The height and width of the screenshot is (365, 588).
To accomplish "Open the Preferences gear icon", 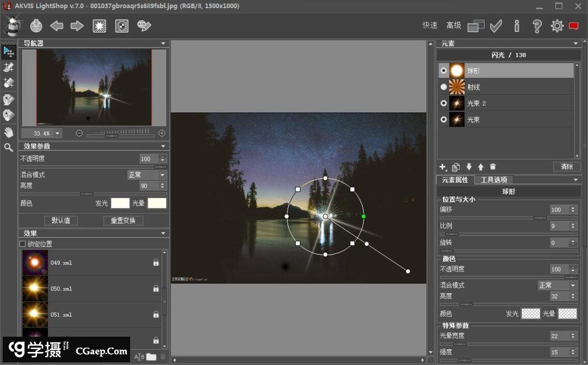I will [556, 26].
